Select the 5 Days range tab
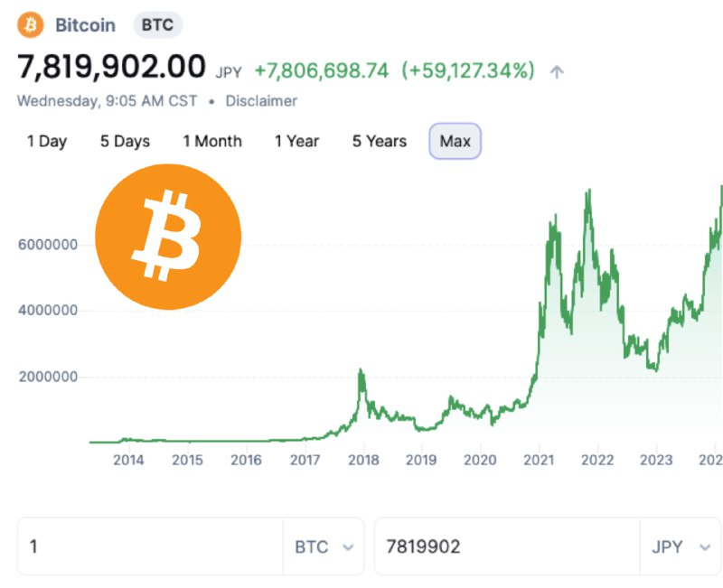Screen dimensions: 723x588 click(125, 141)
